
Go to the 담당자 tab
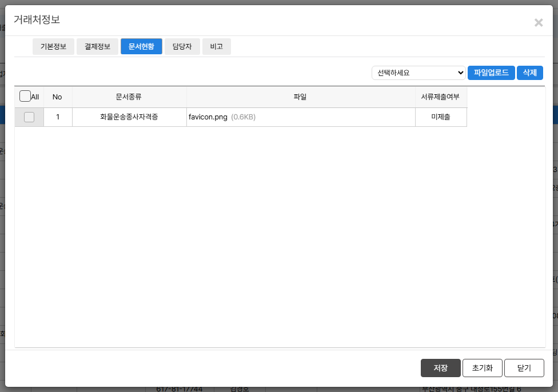click(x=182, y=47)
